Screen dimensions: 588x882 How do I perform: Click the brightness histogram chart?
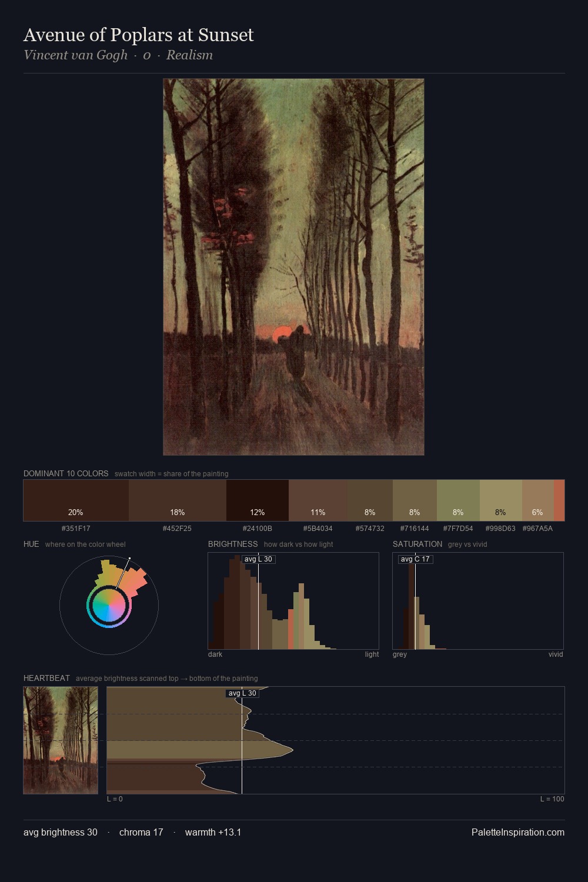(293, 601)
